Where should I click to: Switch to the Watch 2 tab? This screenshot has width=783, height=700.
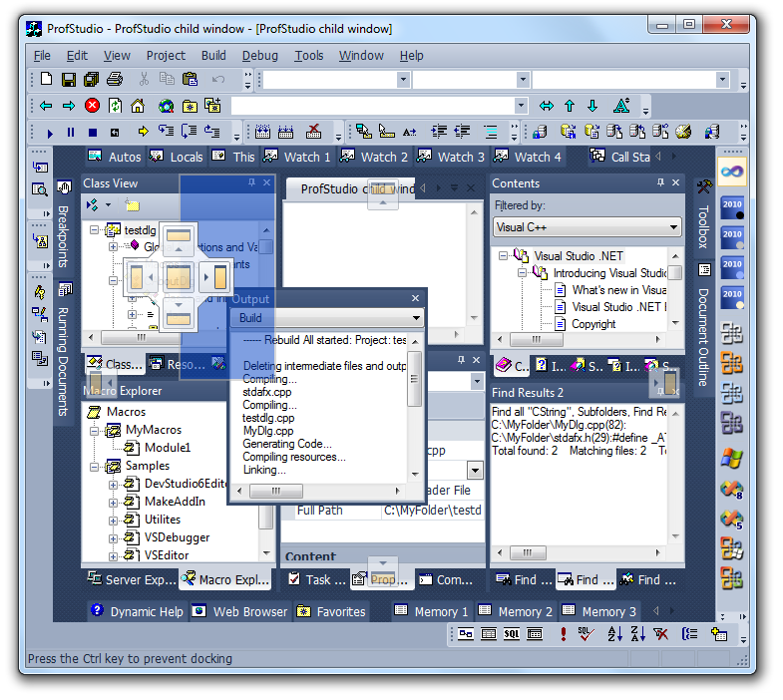tap(374, 157)
